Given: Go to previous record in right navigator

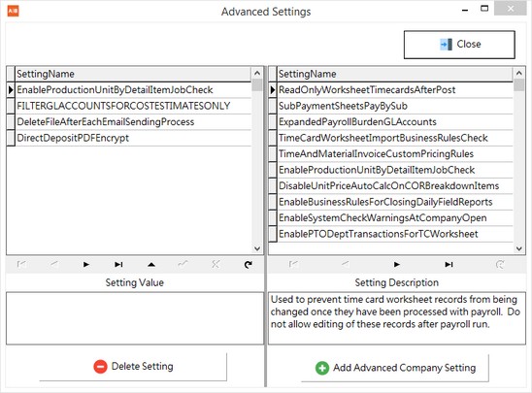Looking at the screenshot, I should 345,264.
